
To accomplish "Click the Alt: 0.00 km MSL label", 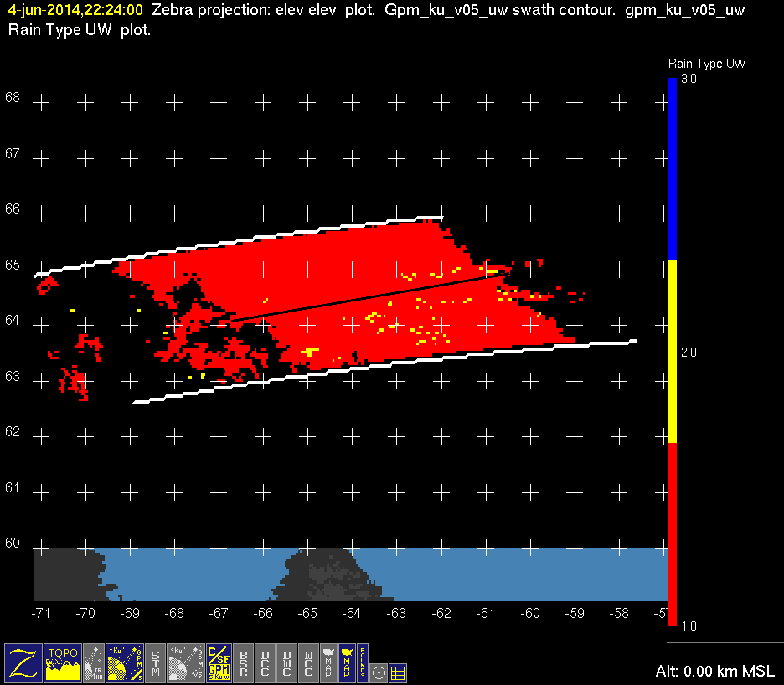I will (715, 671).
